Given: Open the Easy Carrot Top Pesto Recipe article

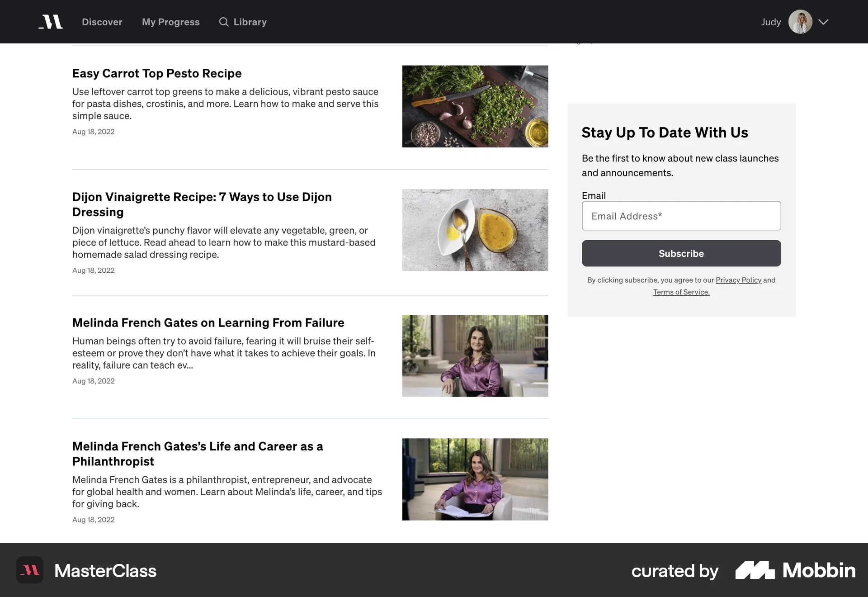Looking at the screenshot, I should [x=157, y=73].
